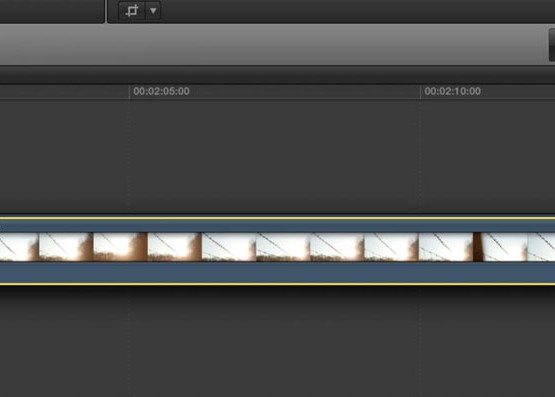Click the dark button at toolbar's right edge
The height and width of the screenshot is (397, 555).
(x=552, y=45)
